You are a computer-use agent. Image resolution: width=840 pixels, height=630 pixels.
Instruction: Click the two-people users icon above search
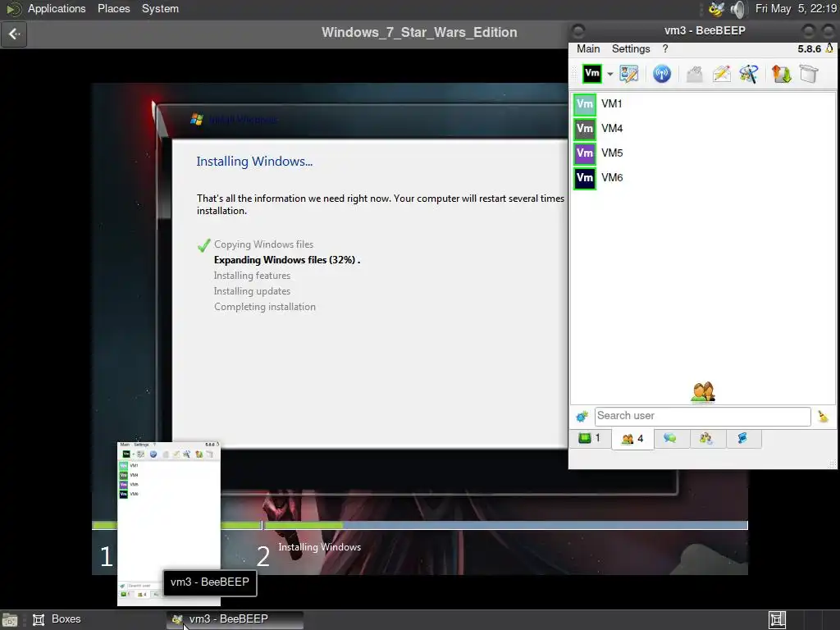(703, 391)
